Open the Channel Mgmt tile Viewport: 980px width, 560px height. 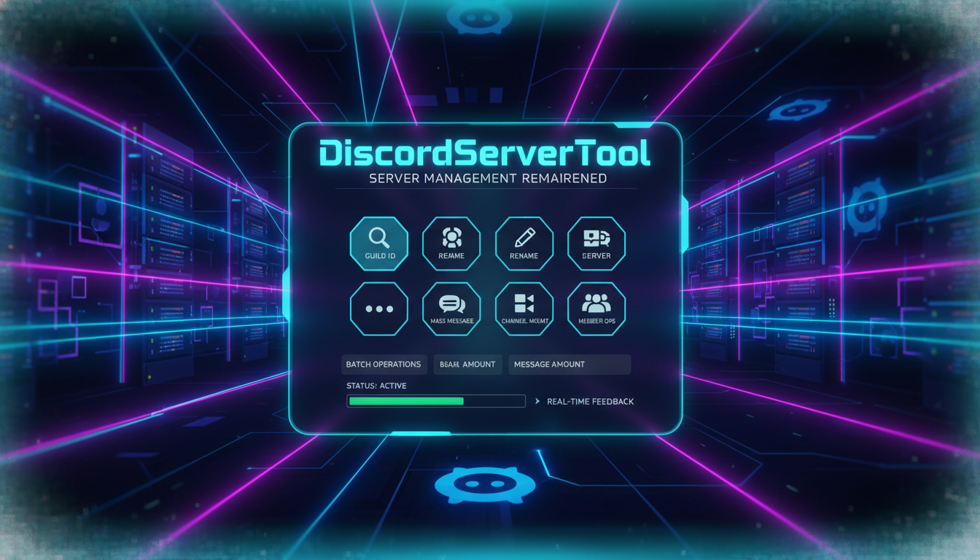coord(524,309)
